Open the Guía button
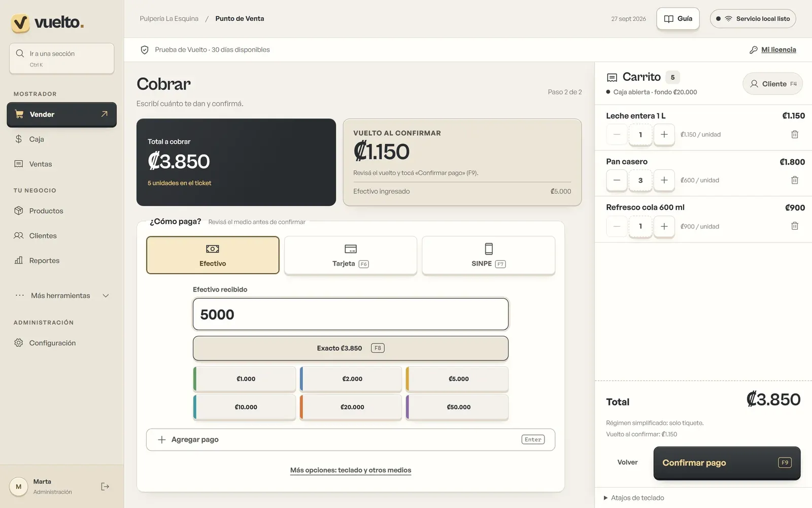812x508 pixels. tap(678, 19)
